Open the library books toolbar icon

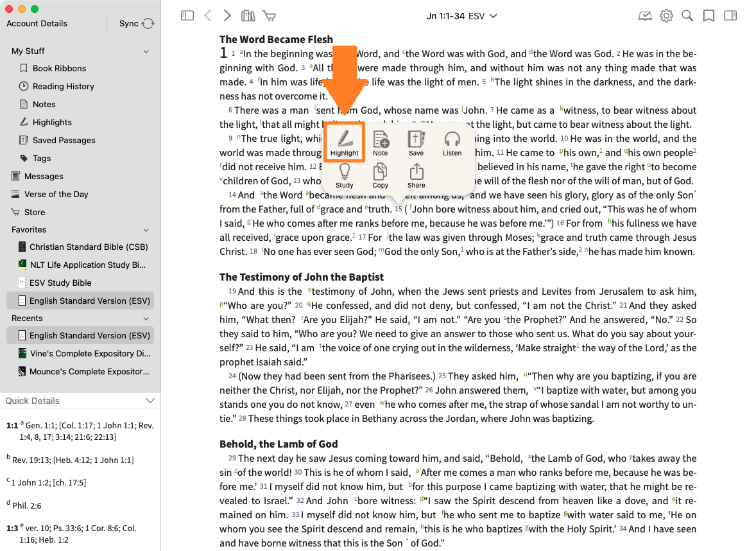coord(248,16)
